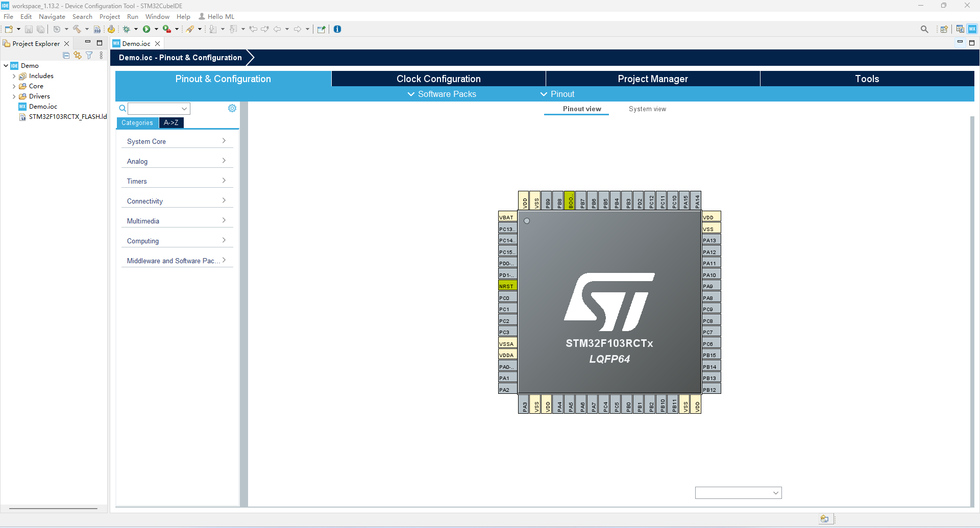Click the pen external tools icon
The width and height of the screenshot is (980, 528).
(190, 29)
